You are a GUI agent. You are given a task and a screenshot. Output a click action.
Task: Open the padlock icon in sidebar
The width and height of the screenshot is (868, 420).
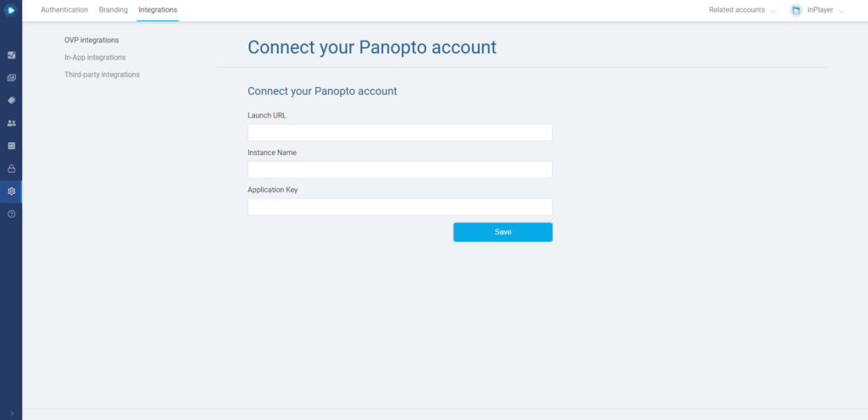[x=11, y=169]
